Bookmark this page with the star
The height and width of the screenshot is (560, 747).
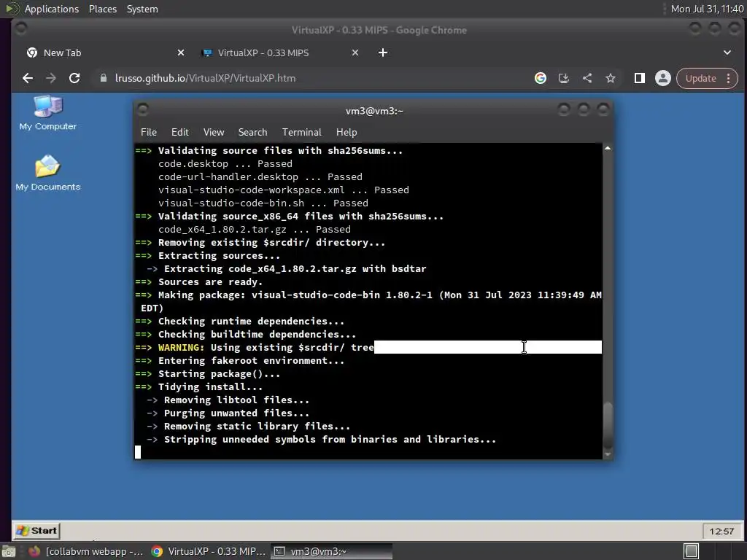[611, 78]
